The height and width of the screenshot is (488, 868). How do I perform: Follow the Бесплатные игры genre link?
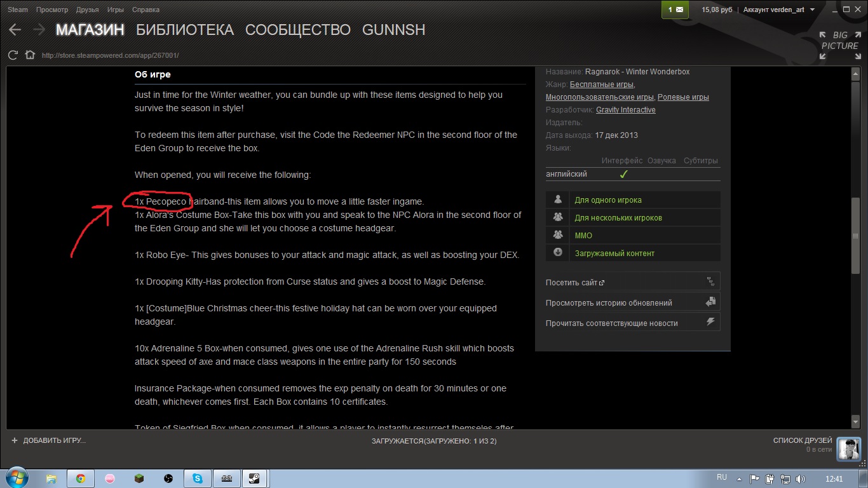(601, 85)
